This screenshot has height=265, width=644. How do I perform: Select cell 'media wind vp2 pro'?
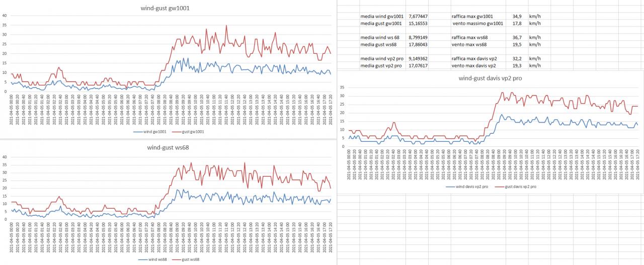381,58
